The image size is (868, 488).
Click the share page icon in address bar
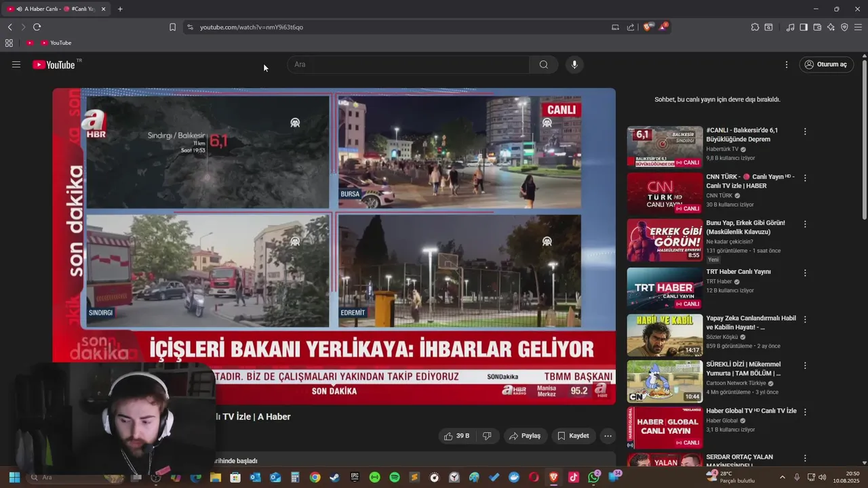631,27
